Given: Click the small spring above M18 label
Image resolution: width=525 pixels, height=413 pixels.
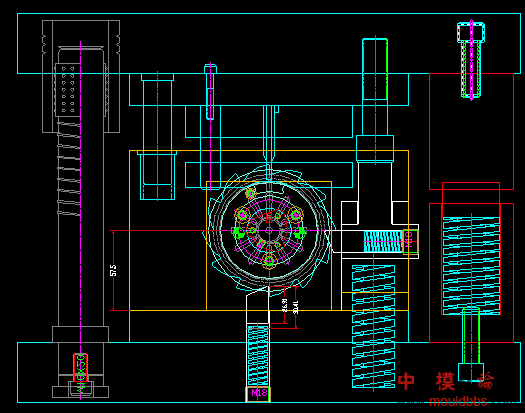Looking at the screenshot, I should 258,355.
